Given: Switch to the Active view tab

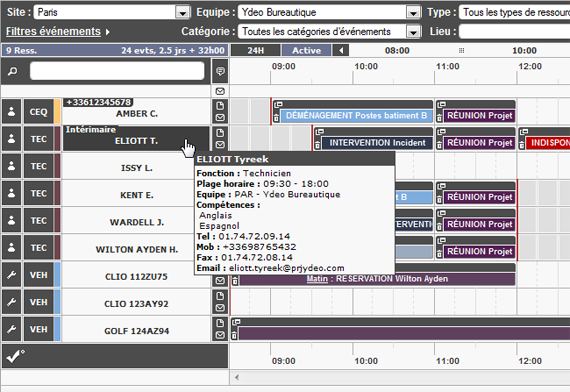Looking at the screenshot, I should coord(306,50).
